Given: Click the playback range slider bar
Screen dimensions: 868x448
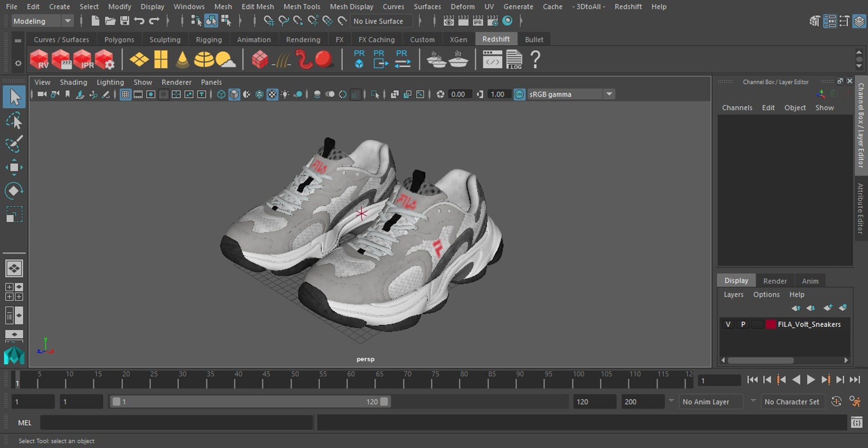Looking at the screenshot, I should 250,401.
